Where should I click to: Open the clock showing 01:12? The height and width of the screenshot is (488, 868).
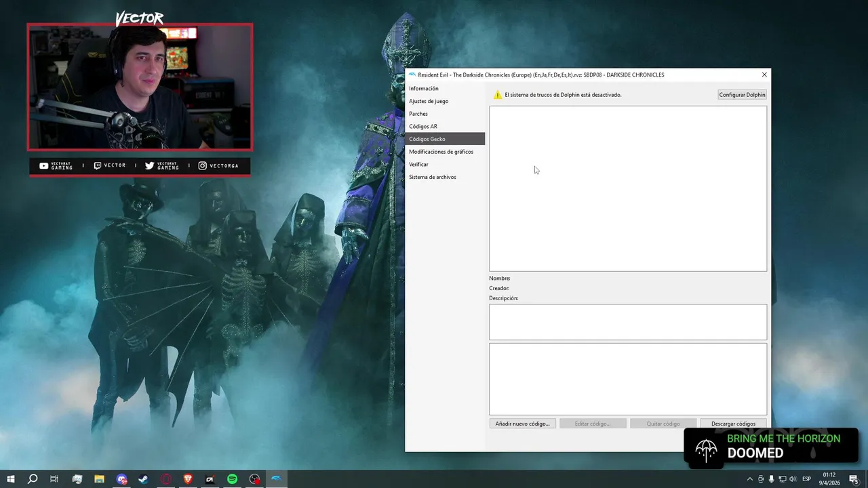click(x=829, y=479)
